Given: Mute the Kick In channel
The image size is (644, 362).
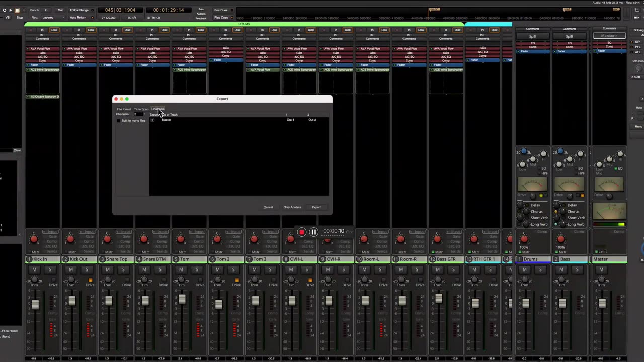Looking at the screenshot, I should tap(34, 269).
